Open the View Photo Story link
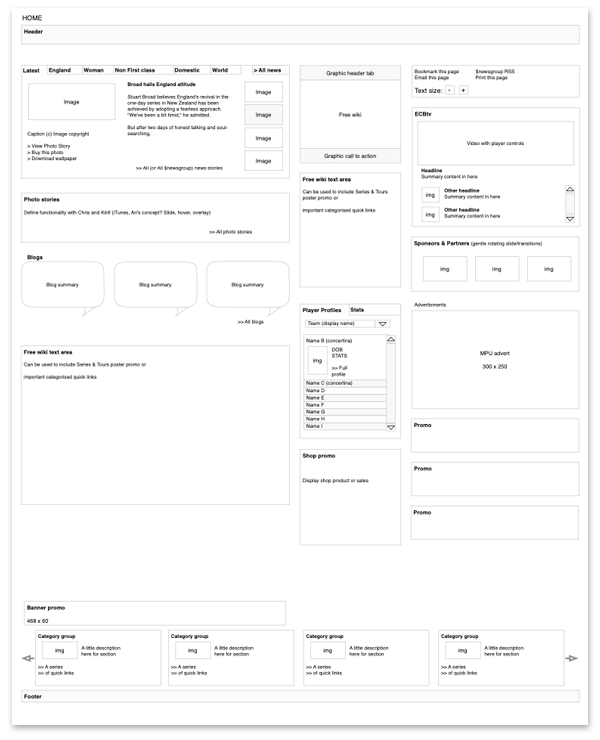Screen dimensions: 600x740 (x=49, y=146)
